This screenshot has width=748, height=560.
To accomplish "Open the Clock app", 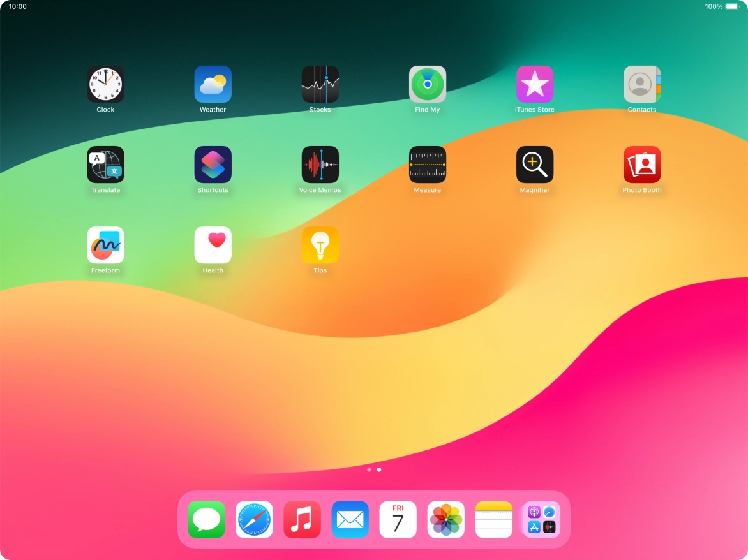I will pyautogui.click(x=105, y=84).
